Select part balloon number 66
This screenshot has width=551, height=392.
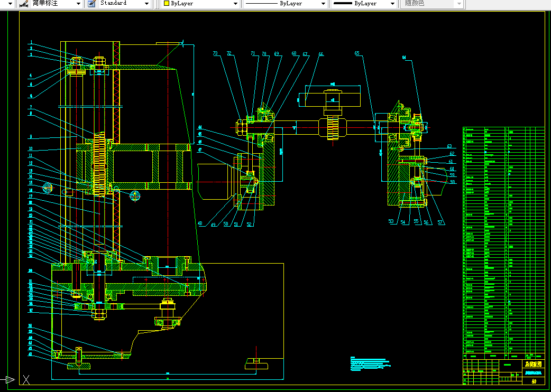(x=321, y=54)
